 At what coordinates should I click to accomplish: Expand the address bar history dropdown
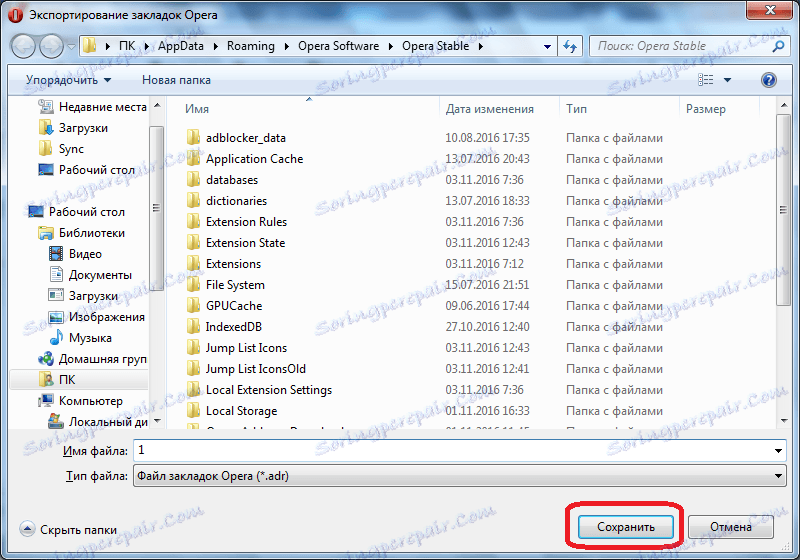[x=547, y=46]
